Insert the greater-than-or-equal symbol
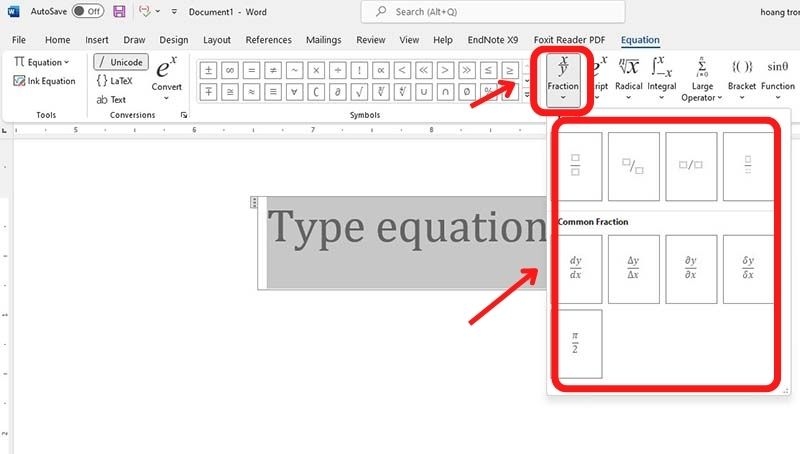 pyautogui.click(x=509, y=70)
